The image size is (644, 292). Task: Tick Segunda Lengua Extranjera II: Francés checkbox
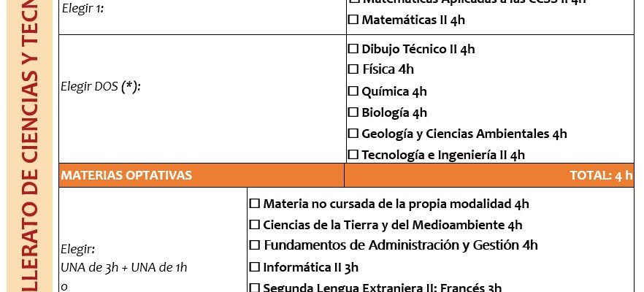coord(255,287)
